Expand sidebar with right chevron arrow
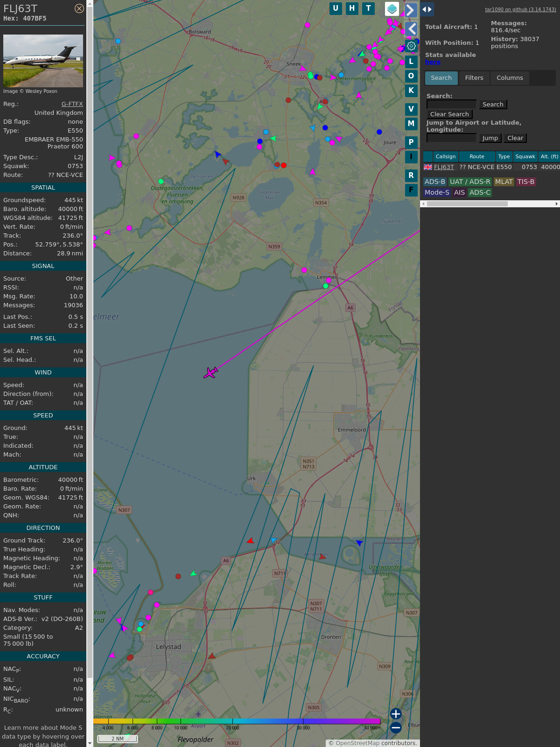The width and height of the screenshot is (560, 747). 411,10
